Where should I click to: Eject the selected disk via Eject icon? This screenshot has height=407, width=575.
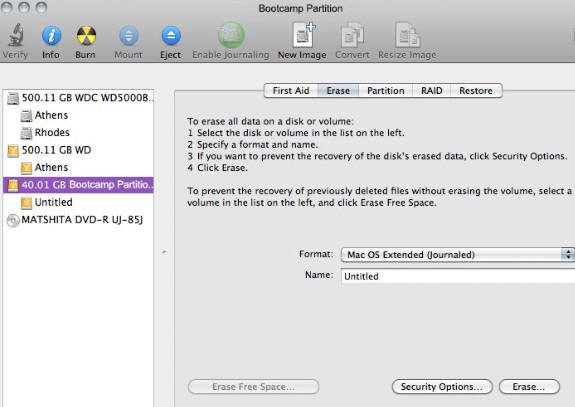pos(171,36)
